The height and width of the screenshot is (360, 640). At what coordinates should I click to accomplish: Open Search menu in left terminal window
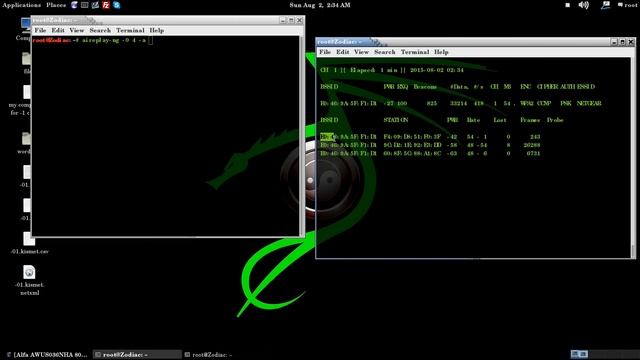(x=100, y=30)
